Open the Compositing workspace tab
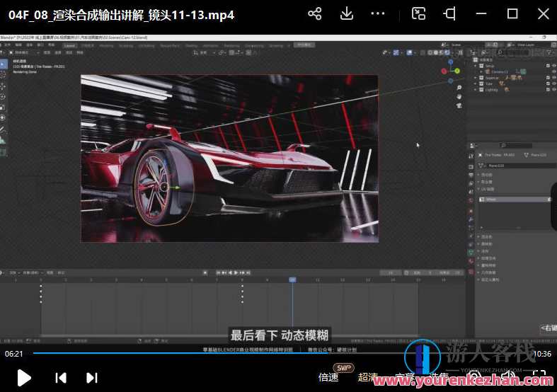Viewport: 557px width, 392px height. pos(254,45)
